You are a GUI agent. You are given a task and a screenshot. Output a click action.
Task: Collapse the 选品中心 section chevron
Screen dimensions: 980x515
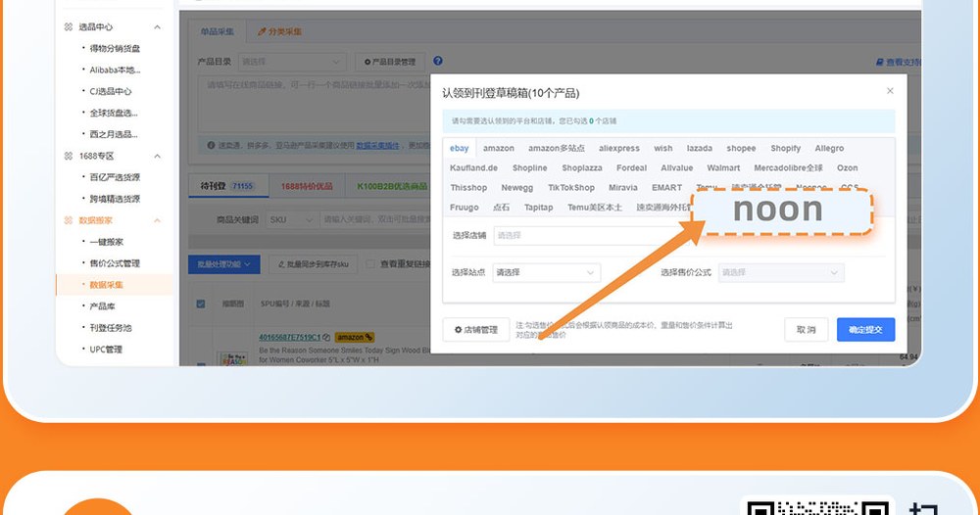[x=158, y=26]
